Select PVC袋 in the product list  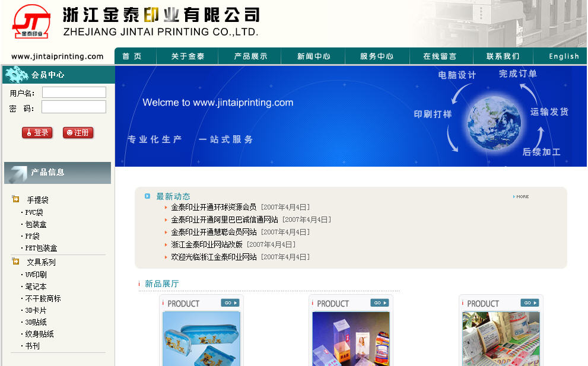click(34, 212)
